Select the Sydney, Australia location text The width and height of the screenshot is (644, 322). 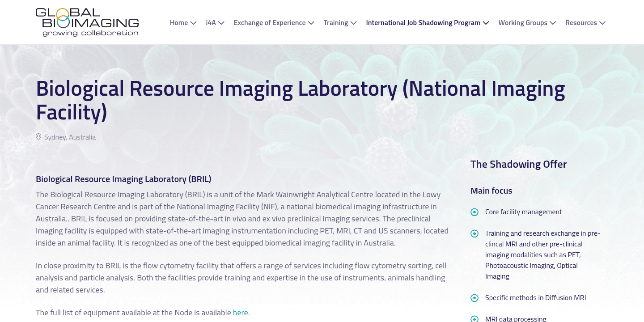pos(70,137)
